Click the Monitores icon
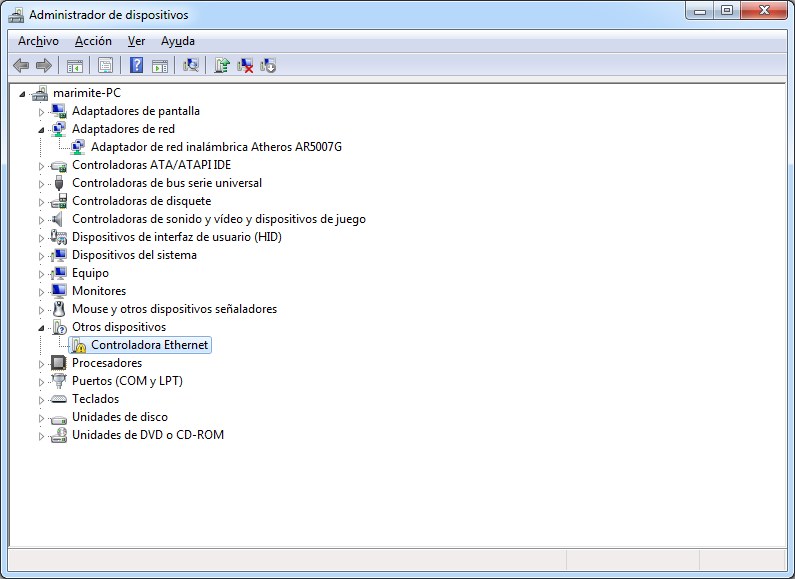795x579 pixels. 59,291
